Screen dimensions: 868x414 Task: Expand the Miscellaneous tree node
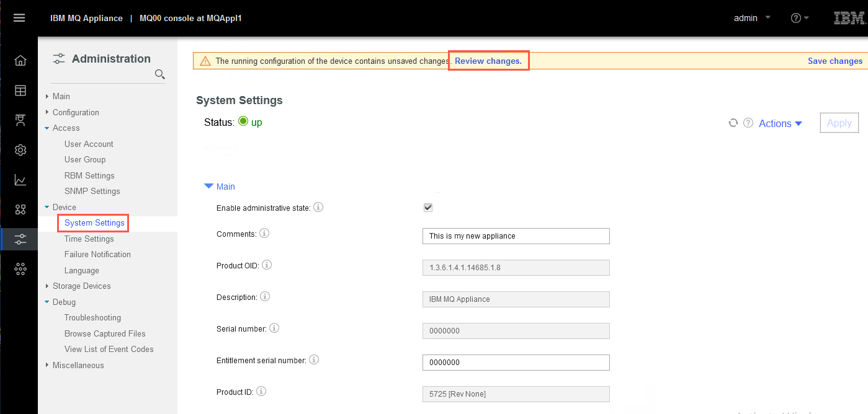pyautogui.click(x=47, y=365)
